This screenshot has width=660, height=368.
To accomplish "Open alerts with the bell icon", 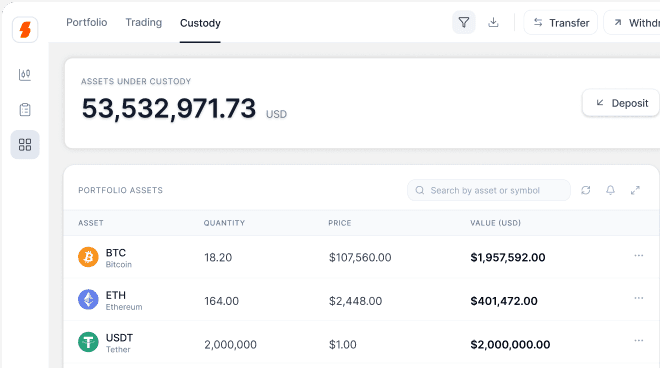I will (610, 190).
